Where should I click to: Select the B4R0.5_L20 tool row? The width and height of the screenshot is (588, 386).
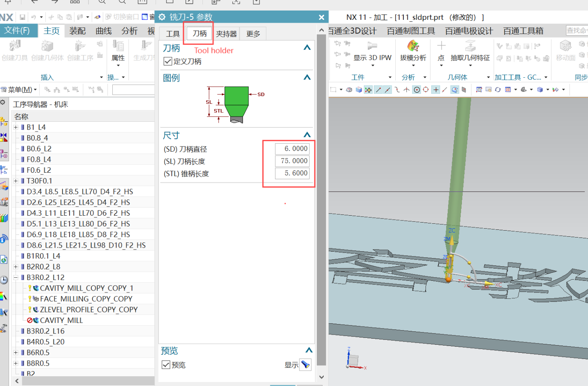click(x=45, y=342)
